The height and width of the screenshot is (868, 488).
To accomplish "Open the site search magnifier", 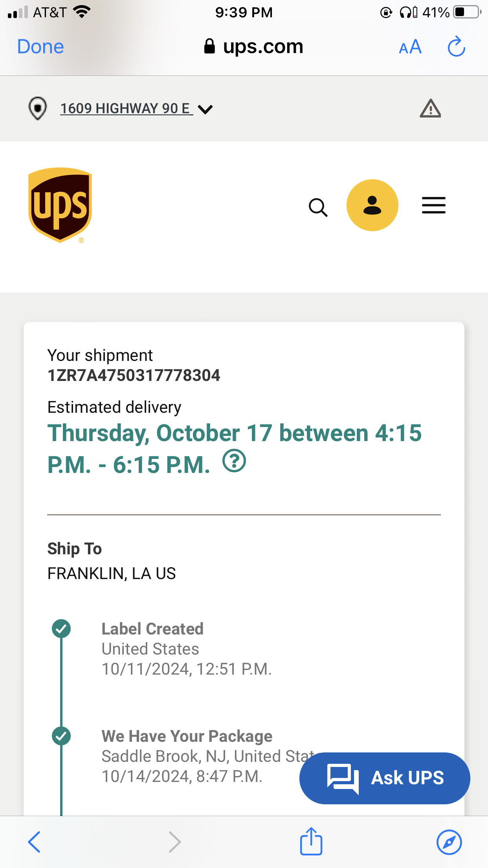I will pyautogui.click(x=318, y=207).
